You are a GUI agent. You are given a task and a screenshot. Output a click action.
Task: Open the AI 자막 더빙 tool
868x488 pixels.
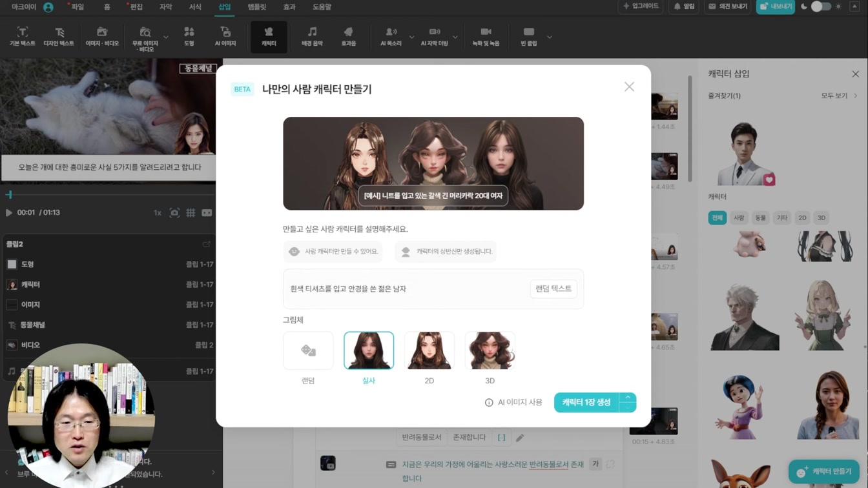(434, 37)
